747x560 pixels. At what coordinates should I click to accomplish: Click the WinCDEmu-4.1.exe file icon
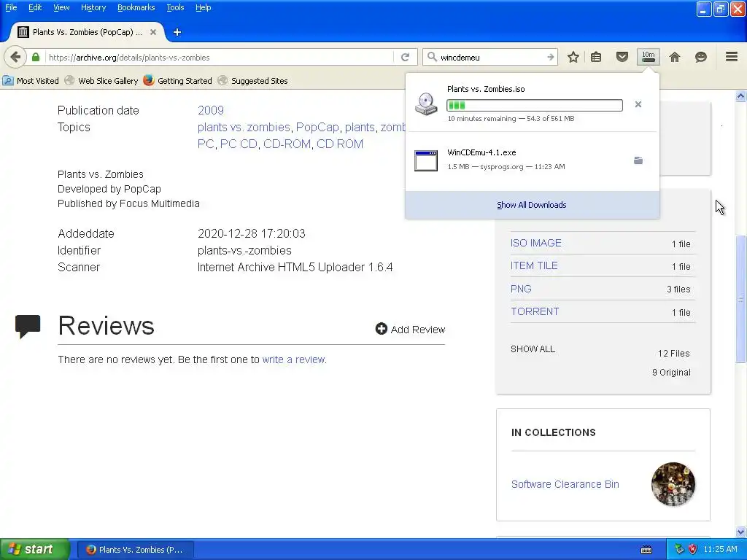pyautogui.click(x=426, y=160)
